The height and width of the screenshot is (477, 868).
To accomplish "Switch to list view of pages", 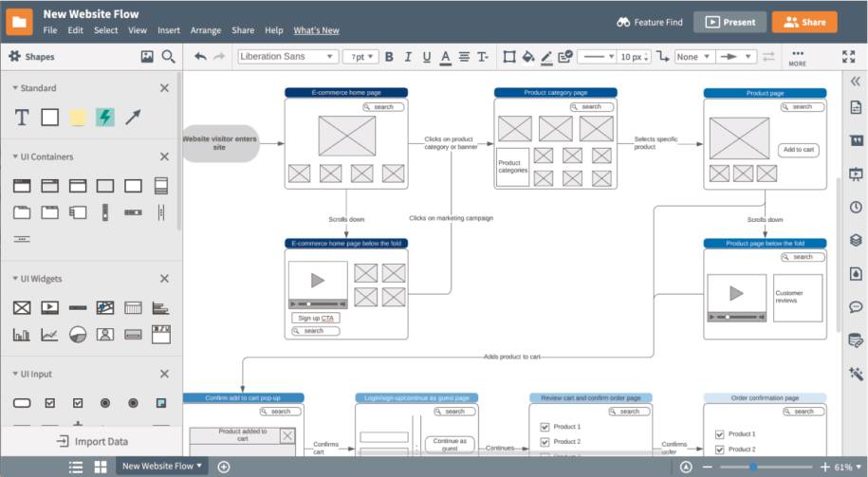I will [x=76, y=467].
